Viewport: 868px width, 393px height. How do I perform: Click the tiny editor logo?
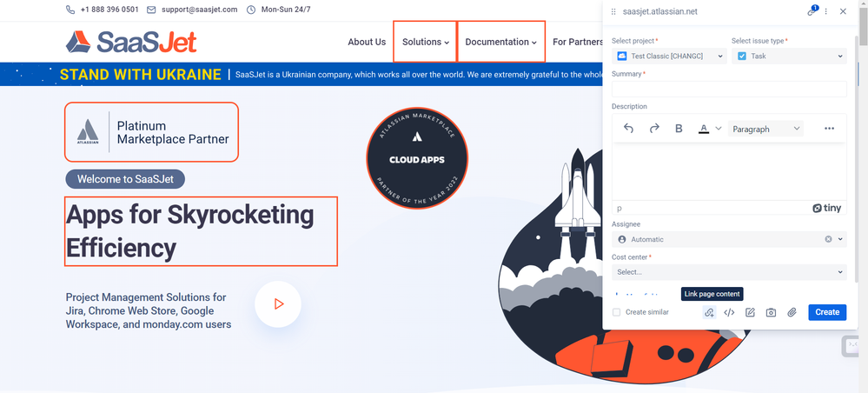point(827,209)
